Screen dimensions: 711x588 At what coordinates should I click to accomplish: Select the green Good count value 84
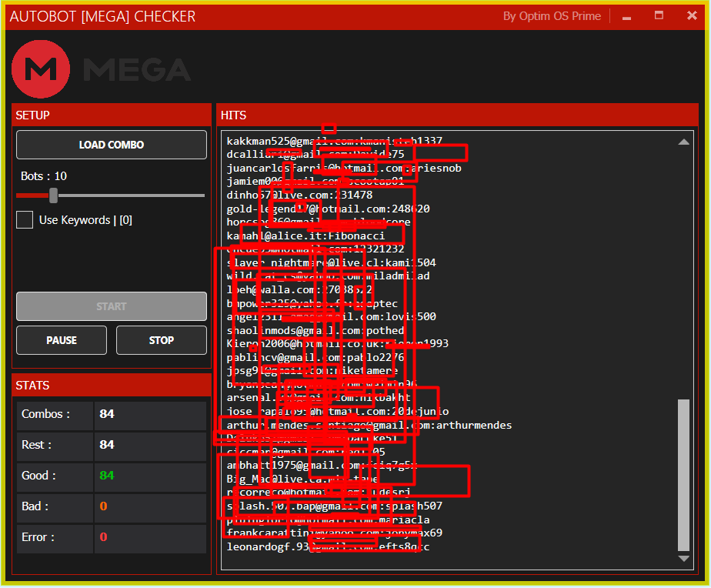(107, 476)
